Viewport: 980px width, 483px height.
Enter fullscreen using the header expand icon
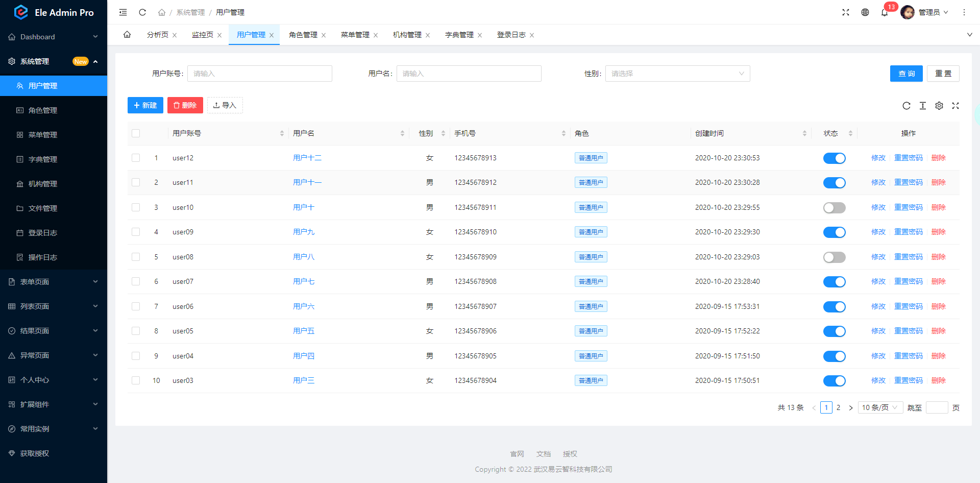846,12
